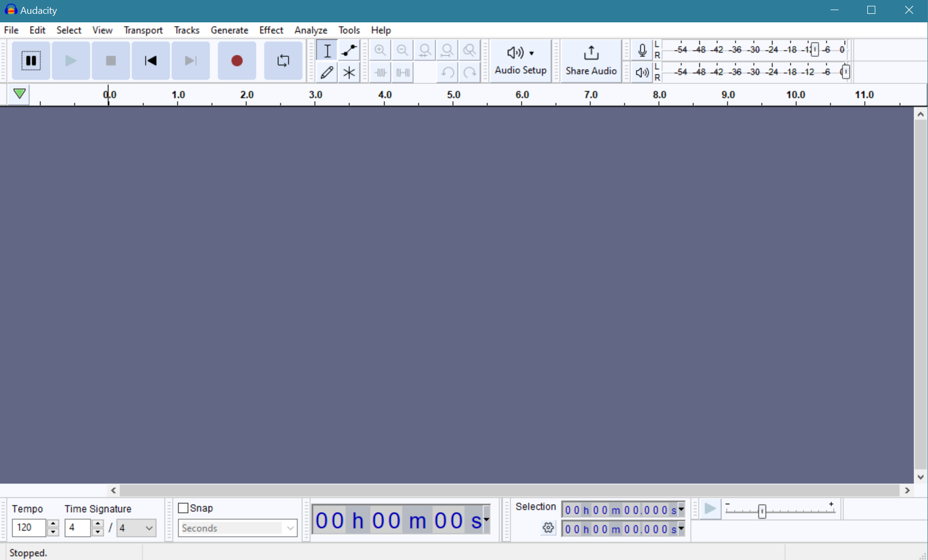Open the Transport menu
This screenshot has width=928, height=560.
point(143,30)
